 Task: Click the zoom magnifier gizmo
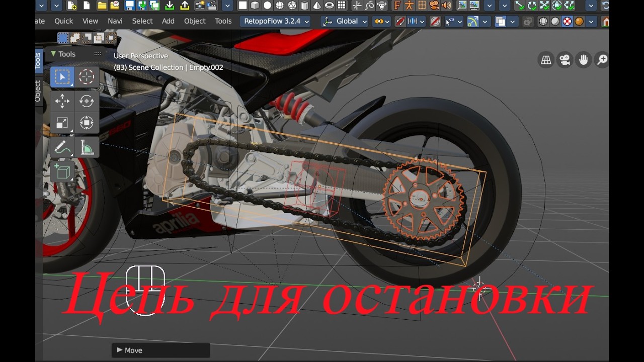tap(602, 60)
